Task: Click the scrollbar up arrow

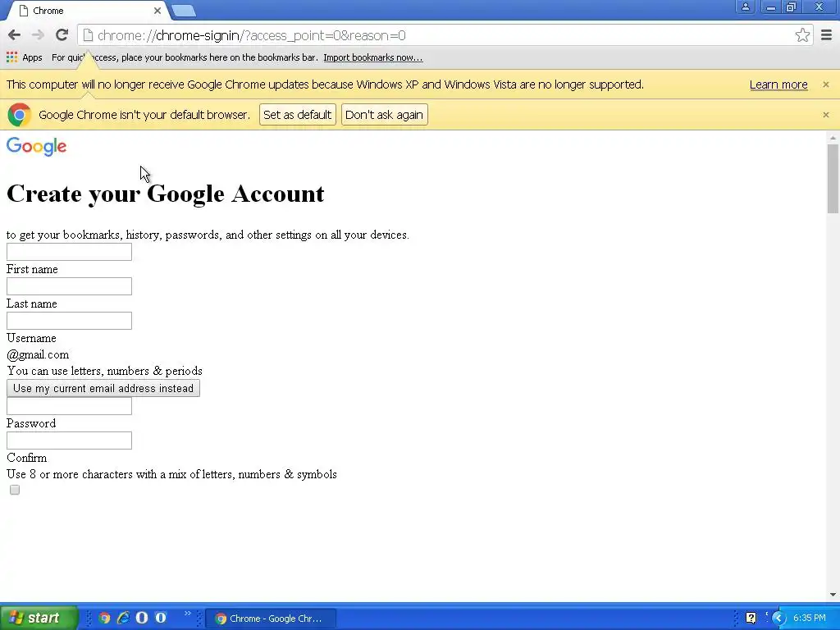Action: point(833,138)
